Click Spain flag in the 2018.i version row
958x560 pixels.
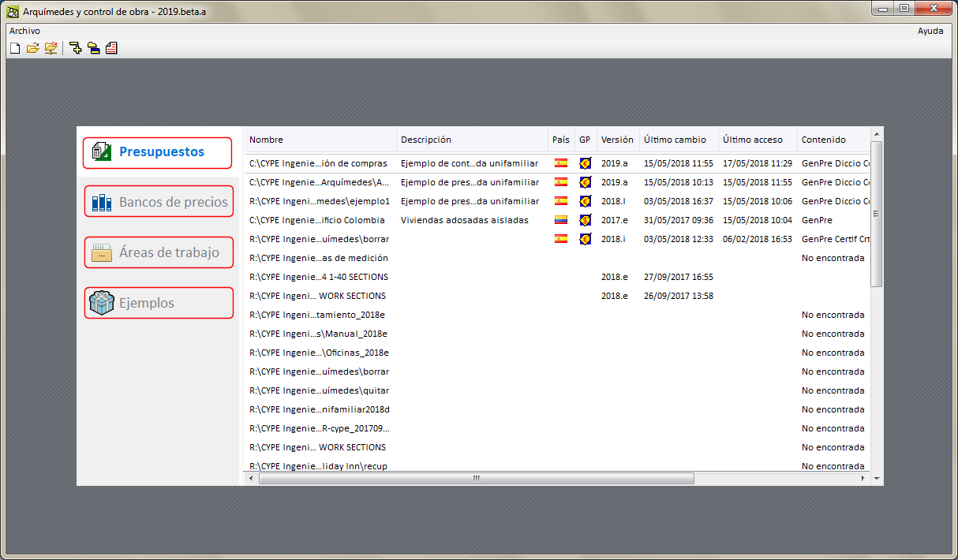click(561, 239)
